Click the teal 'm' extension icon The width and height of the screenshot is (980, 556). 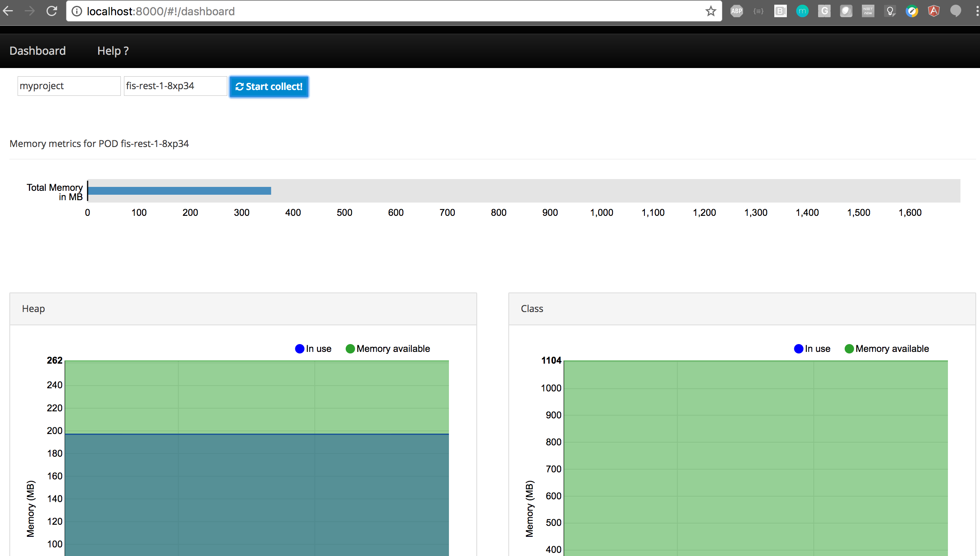pos(802,11)
